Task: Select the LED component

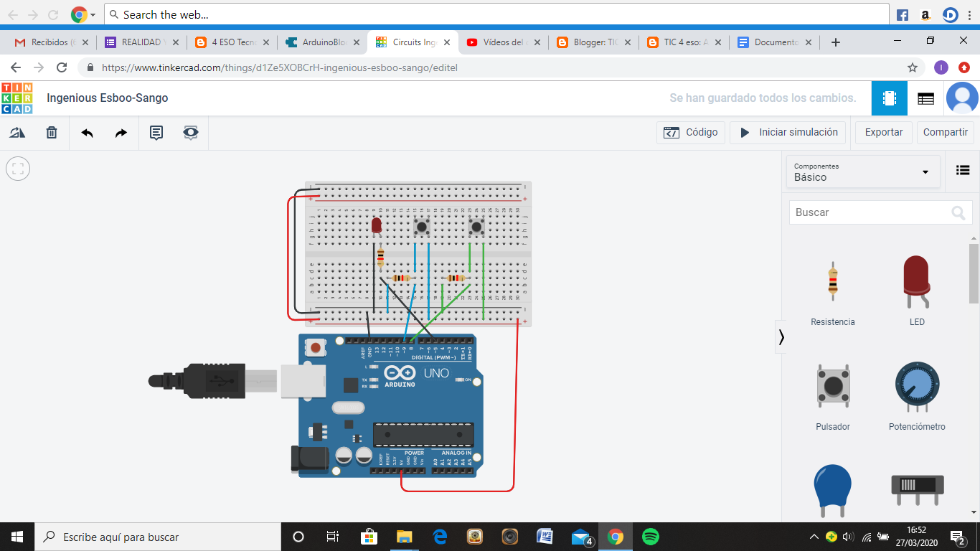Action: click(917, 291)
